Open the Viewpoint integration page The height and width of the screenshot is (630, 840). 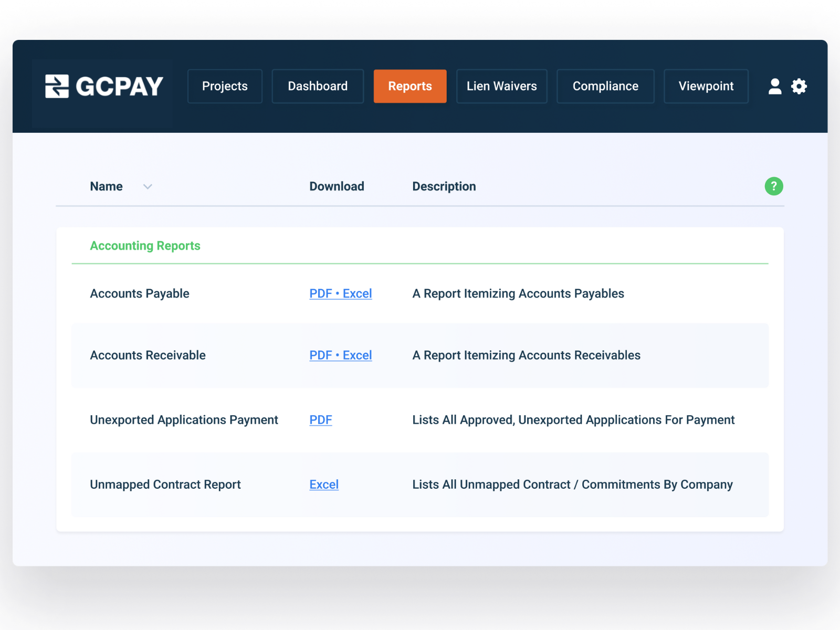[706, 86]
